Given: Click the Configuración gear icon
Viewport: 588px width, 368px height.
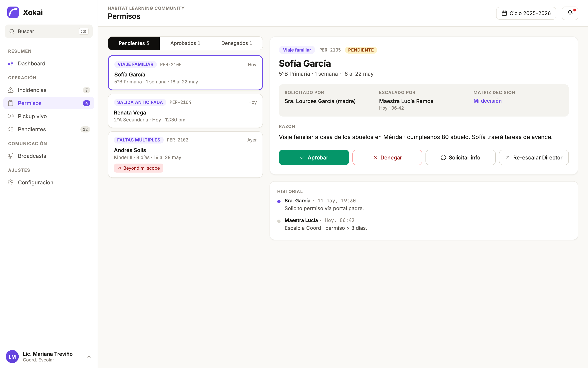Looking at the screenshot, I should pos(11,183).
